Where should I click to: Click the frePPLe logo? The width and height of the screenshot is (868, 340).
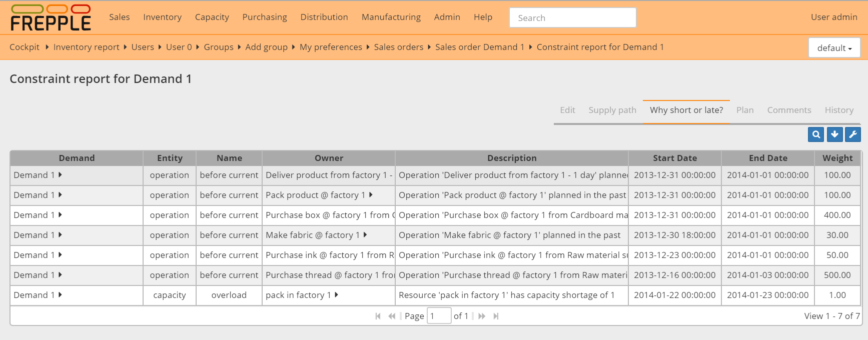[51, 18]
